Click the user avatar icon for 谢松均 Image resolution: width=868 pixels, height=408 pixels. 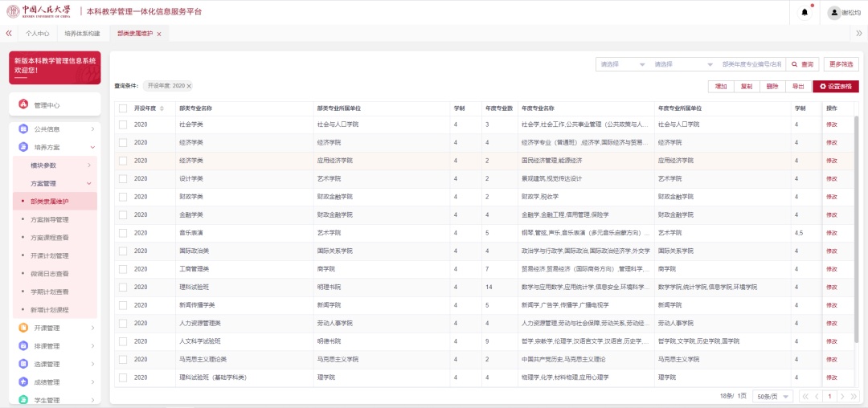point(833,12)
